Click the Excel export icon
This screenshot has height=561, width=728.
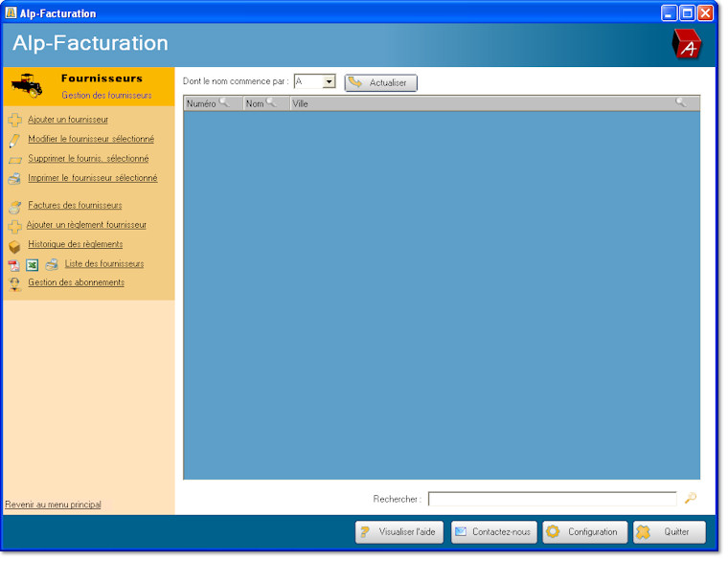pos(32,265)
